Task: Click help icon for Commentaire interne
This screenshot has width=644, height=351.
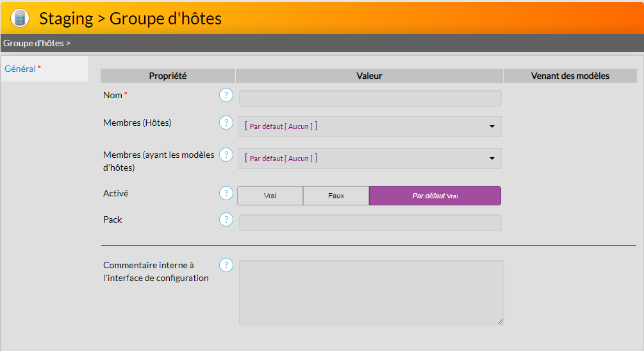Action: 226,265
